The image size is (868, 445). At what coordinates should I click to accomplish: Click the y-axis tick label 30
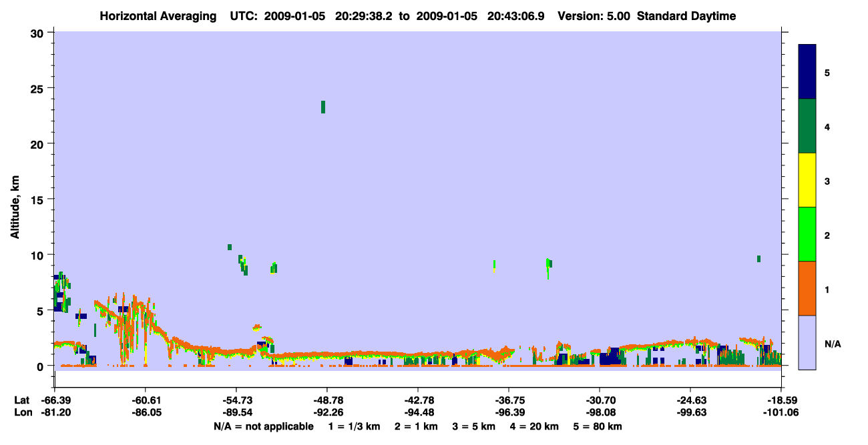pyautogui.click(x=38, y=33)
